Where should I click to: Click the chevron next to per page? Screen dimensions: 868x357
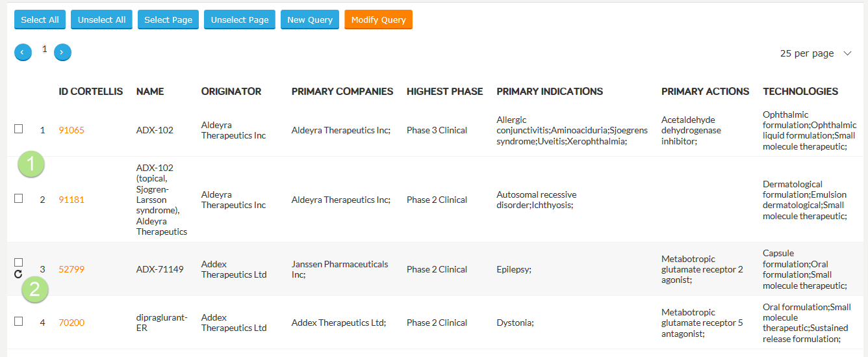[x=847, y=53]
